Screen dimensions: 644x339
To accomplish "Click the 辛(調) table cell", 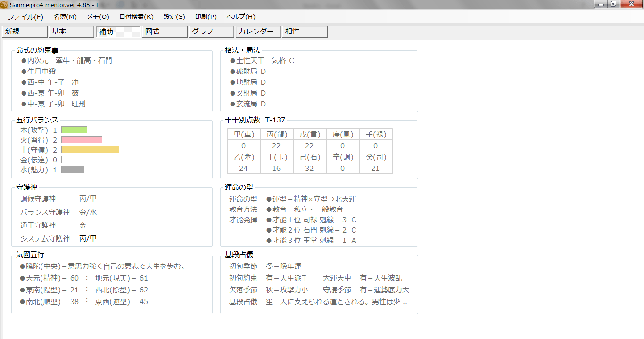I will 343,157.
